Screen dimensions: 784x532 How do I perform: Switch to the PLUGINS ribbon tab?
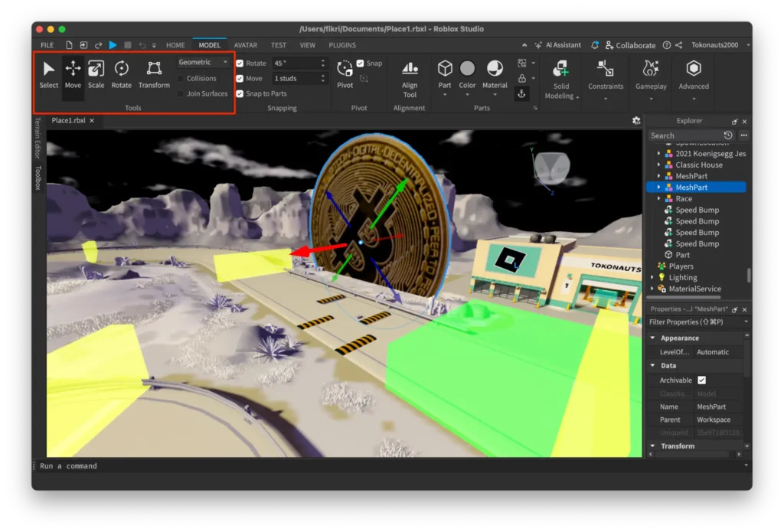342,45
